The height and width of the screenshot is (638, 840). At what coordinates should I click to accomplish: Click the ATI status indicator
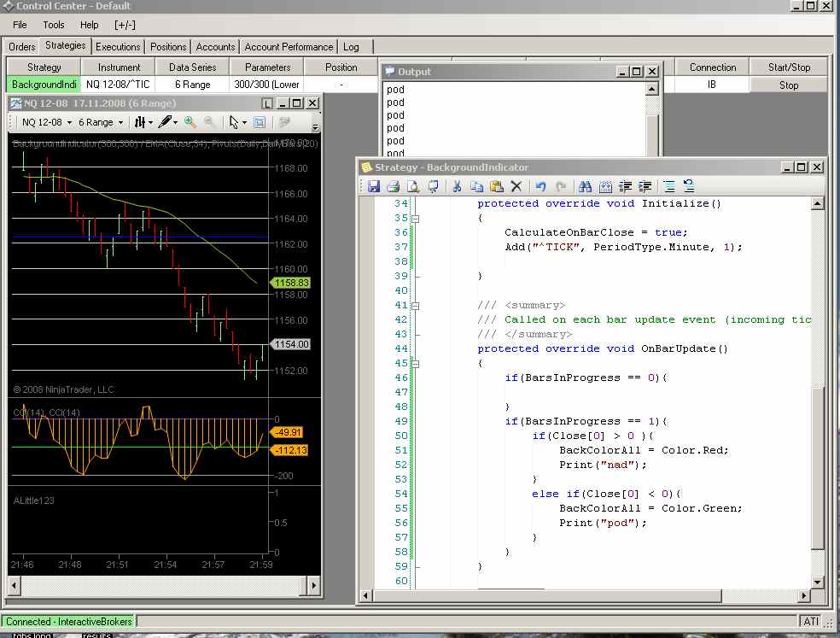coord(811,621)
